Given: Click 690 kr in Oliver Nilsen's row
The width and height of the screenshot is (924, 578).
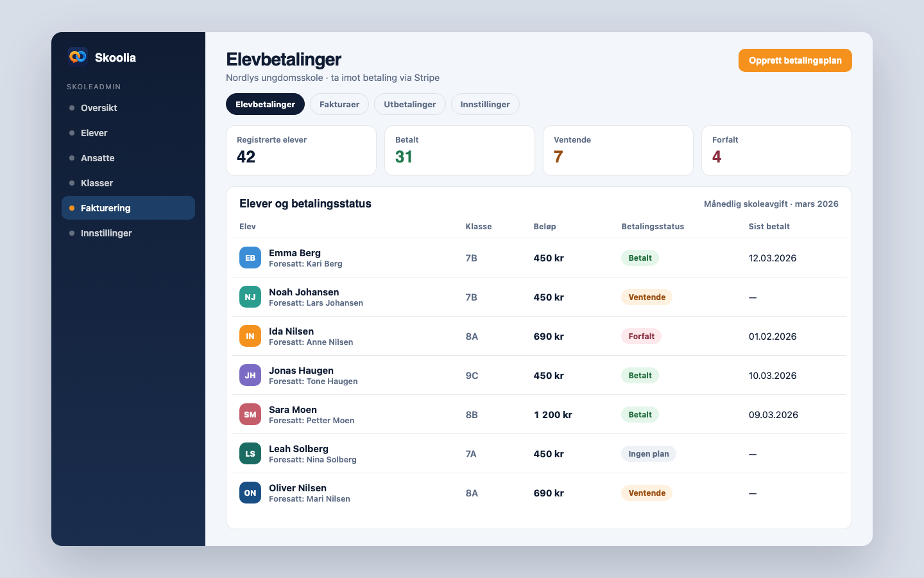Looking at the screenshot, I should [549, 493].
